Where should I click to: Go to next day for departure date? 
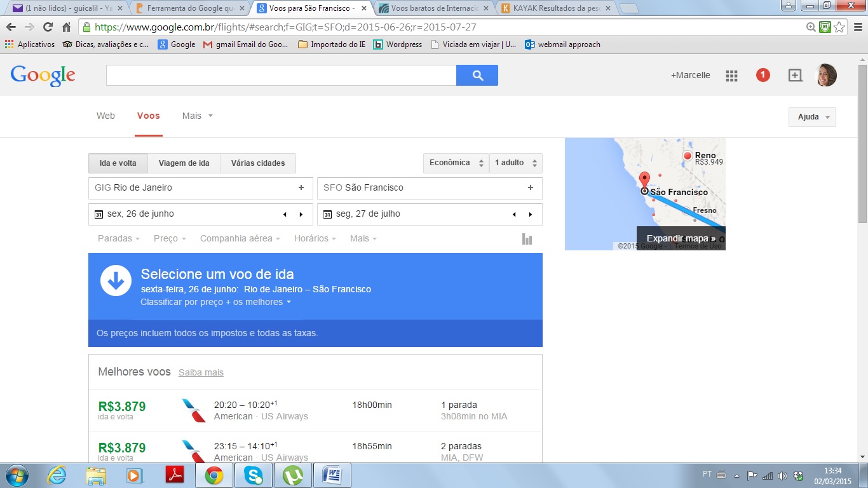(301, 214)
